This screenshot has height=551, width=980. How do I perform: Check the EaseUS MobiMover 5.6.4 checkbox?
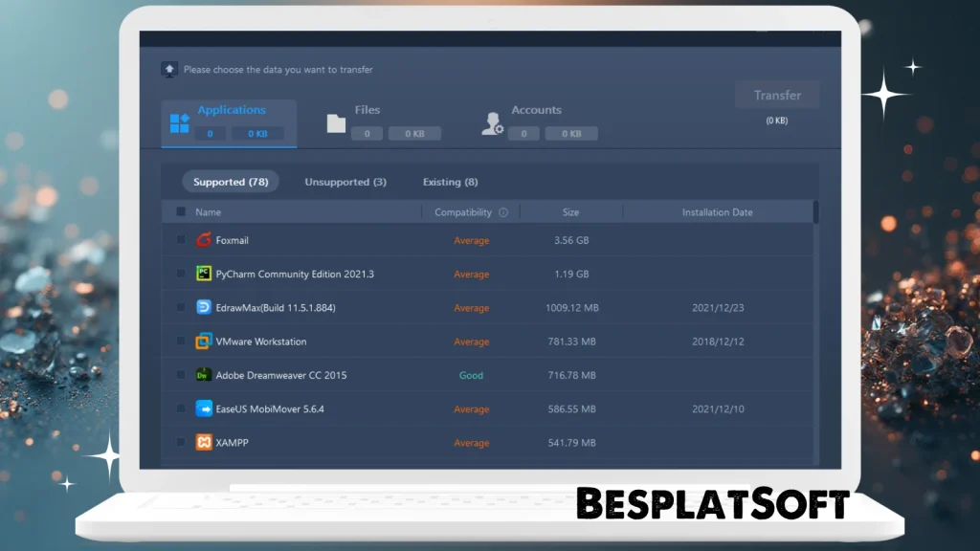pyautogui.click(x=180, y=408)
